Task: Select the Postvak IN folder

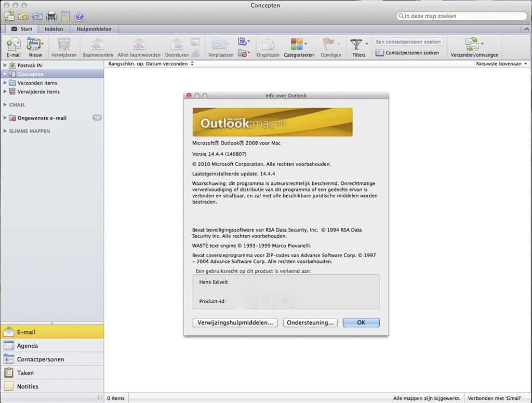Action: (x=52, y=65)
